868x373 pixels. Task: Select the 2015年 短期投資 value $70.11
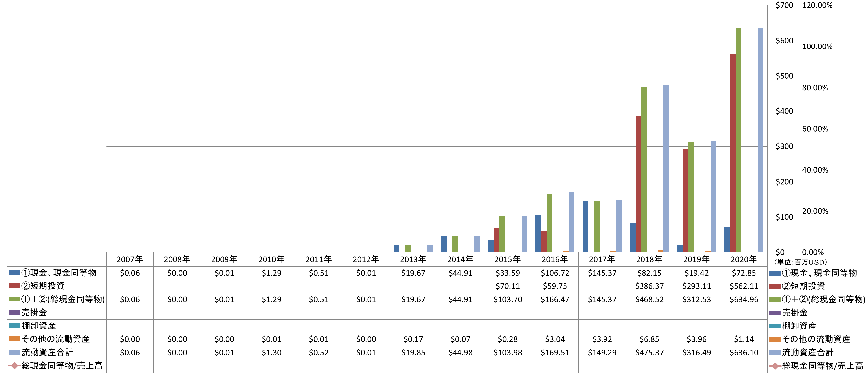click(x=508, y=286)
